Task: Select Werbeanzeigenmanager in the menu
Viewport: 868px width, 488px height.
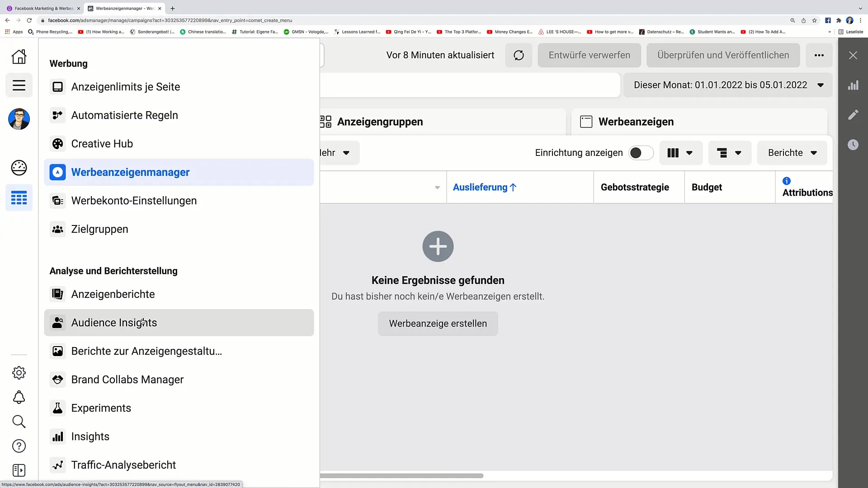Action: pyautogui.click(x=179, y=172)
